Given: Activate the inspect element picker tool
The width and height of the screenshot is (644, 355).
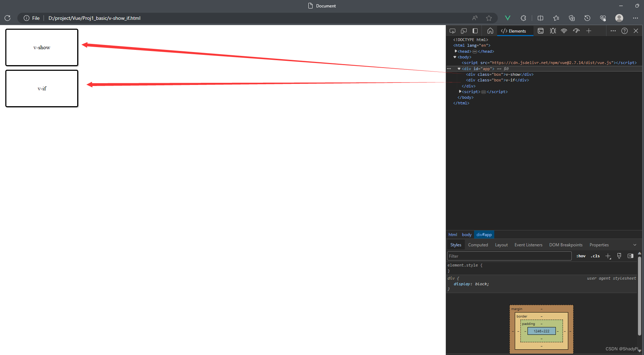Looking at the screenshot, I should pos(452,31).
